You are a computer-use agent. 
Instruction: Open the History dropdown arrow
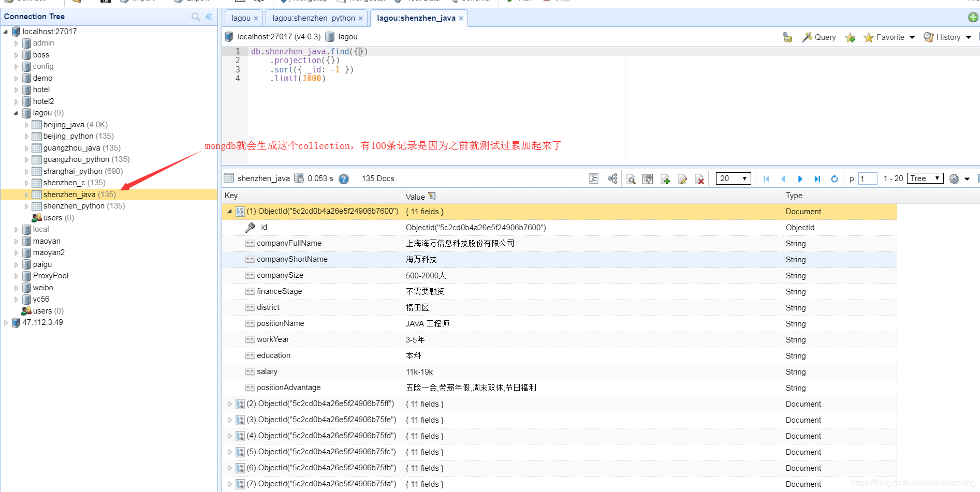tap(968, 37)
